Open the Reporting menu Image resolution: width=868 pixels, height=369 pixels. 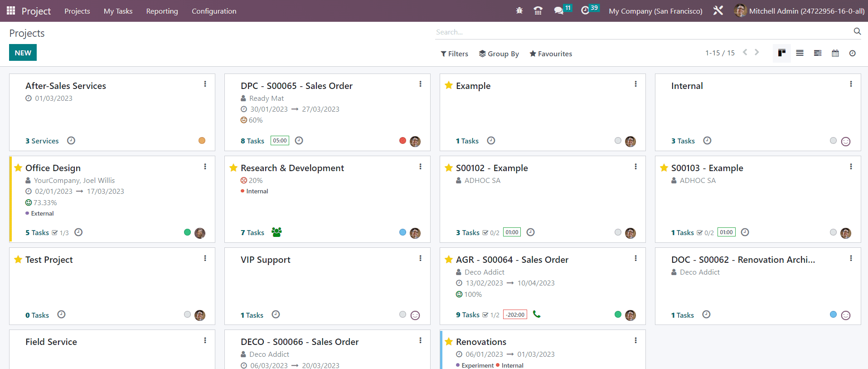[x=162, y=11]
